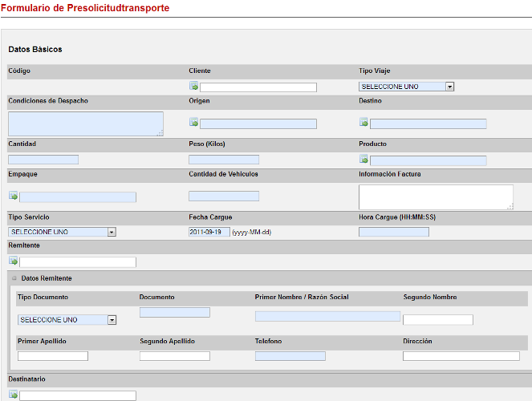Open the Producto search icon

point(363,159)
